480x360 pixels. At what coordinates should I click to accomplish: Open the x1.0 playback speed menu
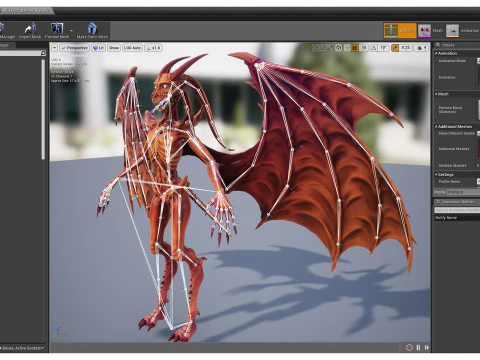coord(153,48)
